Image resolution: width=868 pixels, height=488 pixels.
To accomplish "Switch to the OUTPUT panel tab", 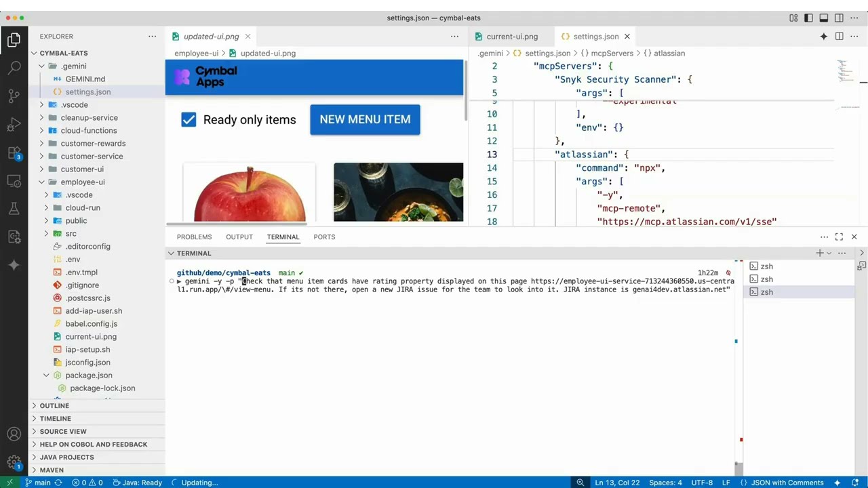I will tap(239, 237).
